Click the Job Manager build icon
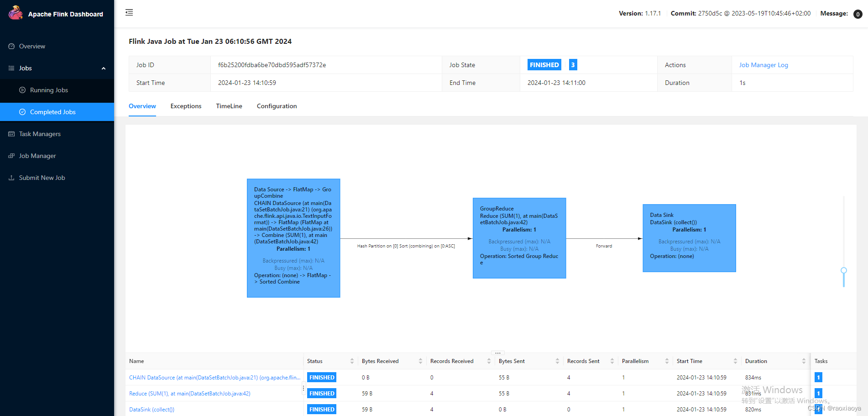868x416 pixels. tap(11, 156)
